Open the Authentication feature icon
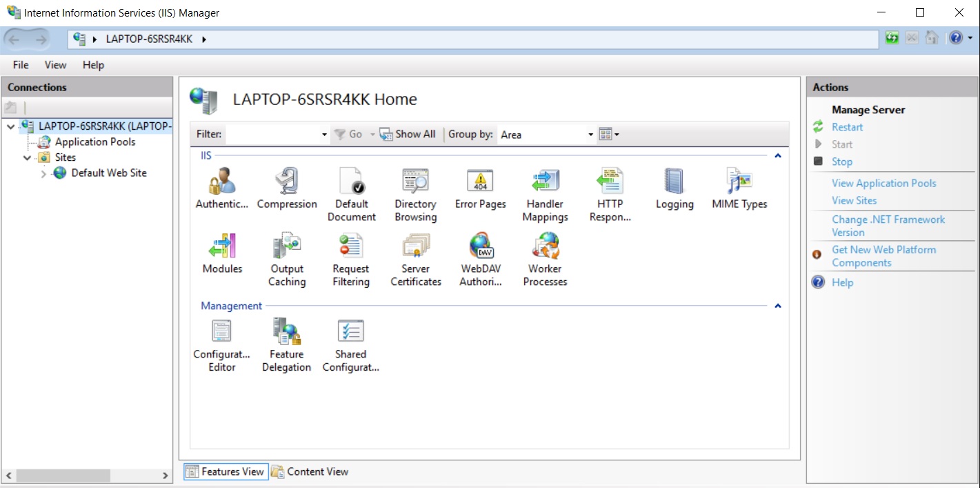 (222, 188)
